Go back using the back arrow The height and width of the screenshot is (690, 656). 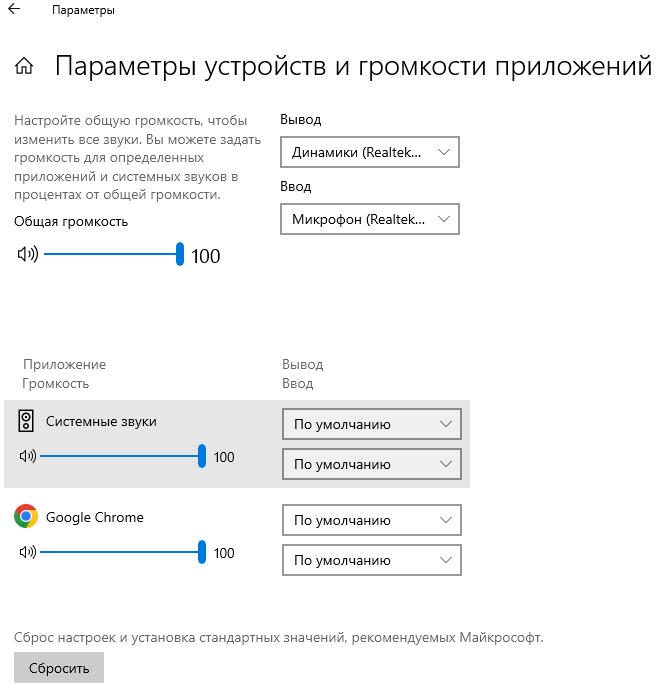[14, 11]
